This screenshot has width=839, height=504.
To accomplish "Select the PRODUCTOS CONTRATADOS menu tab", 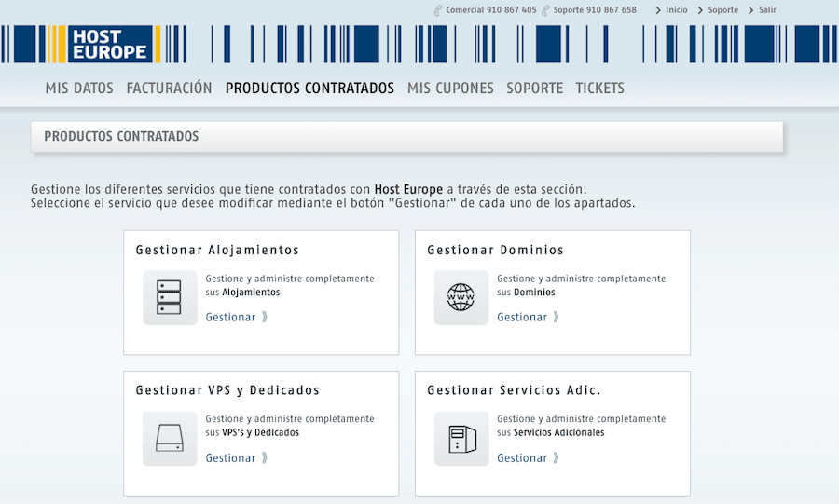I will pos(309,89).
